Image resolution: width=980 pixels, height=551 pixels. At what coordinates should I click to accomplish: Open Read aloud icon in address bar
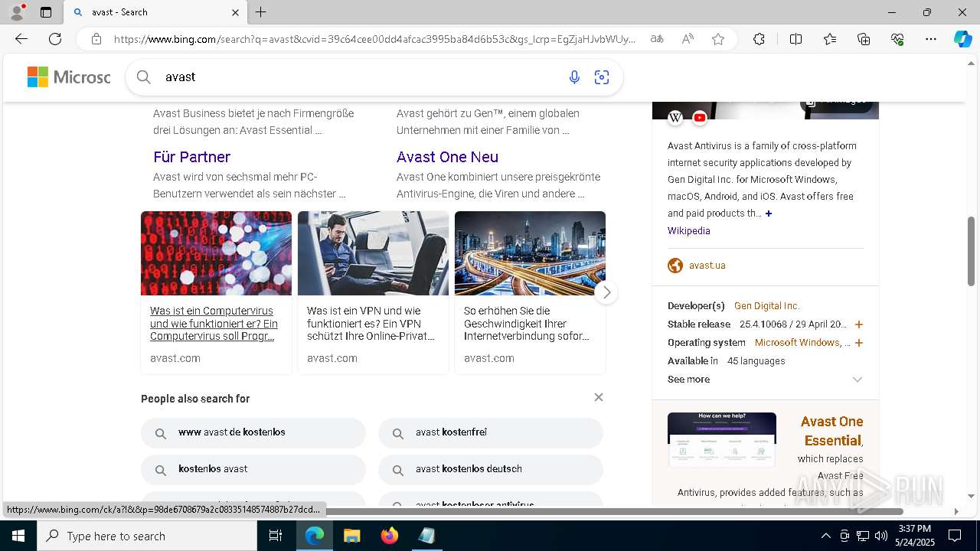click(x=688, y=39)
